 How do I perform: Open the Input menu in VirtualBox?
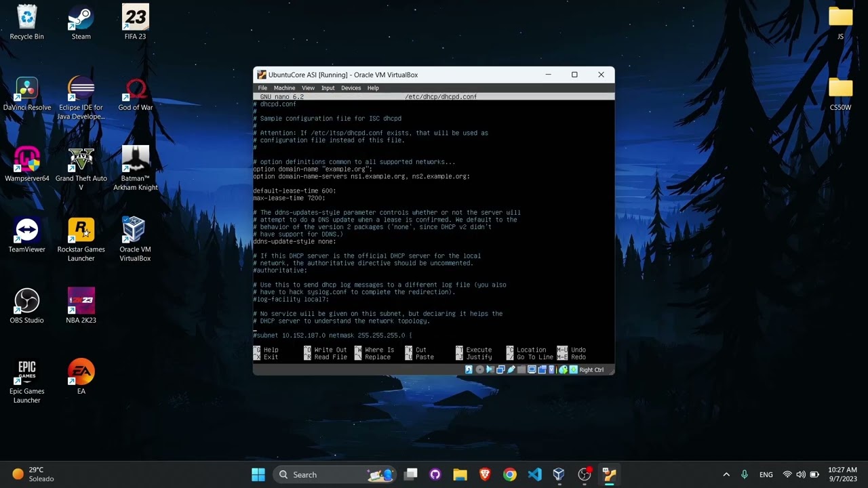tap(328, 88)
